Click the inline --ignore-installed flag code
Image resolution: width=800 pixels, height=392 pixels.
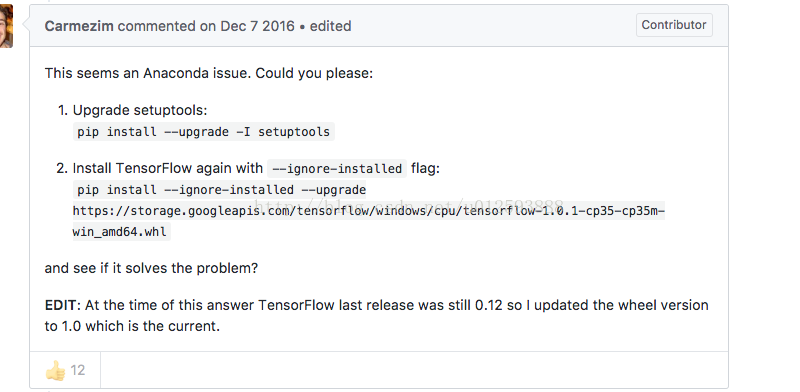[337, 168]
